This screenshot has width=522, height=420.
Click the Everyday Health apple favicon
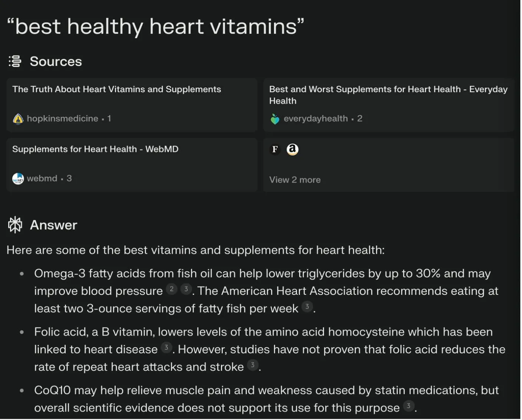[275, 119]
